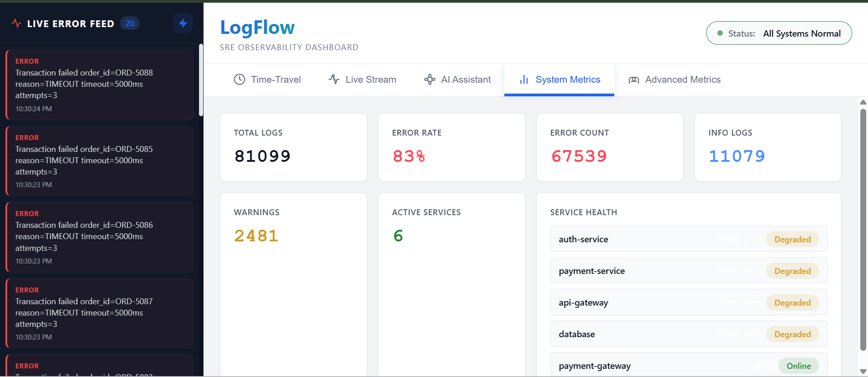Click the Total Logs card value 81099

tap(262, 156)
